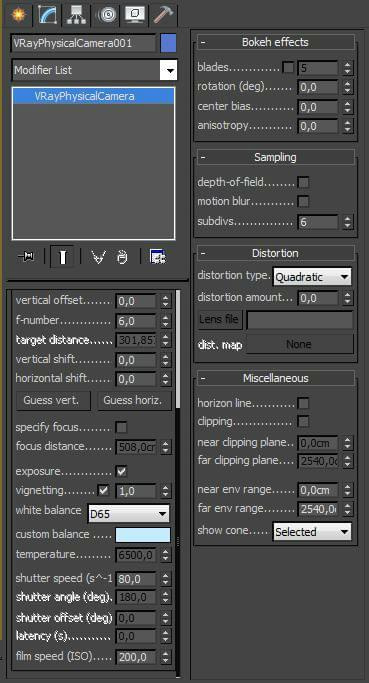Viewport: 369px width, 683px height.
Task: Click the temperature spinner
Action: pyautogui.click(x=165, y=555)
